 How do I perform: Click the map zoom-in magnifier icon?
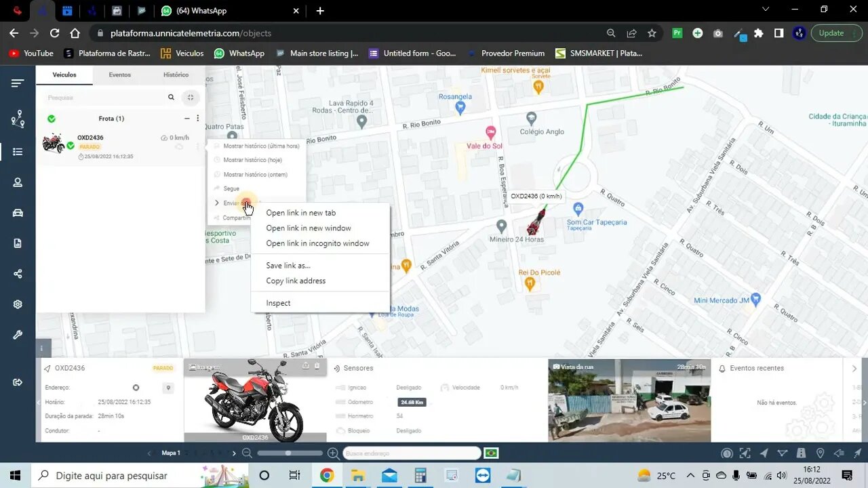coord(333,453)
